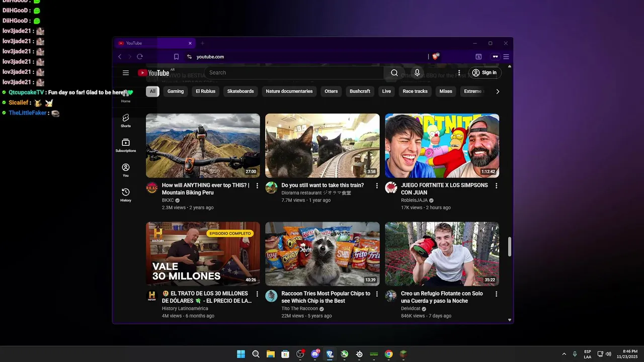Open the cat train video thumbnail
This screenshot has height=362, width=644.
[x=323, y=146]
